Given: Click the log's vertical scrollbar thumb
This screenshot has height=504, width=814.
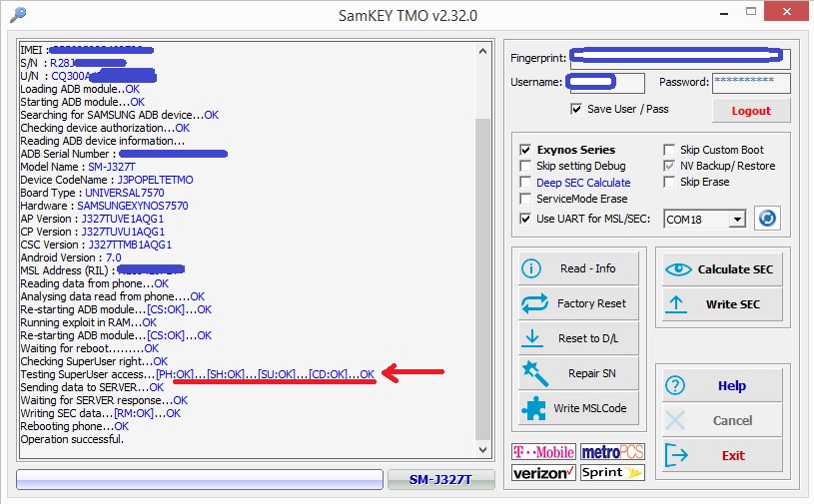Looking at the screenshot, I should point(482,278).
